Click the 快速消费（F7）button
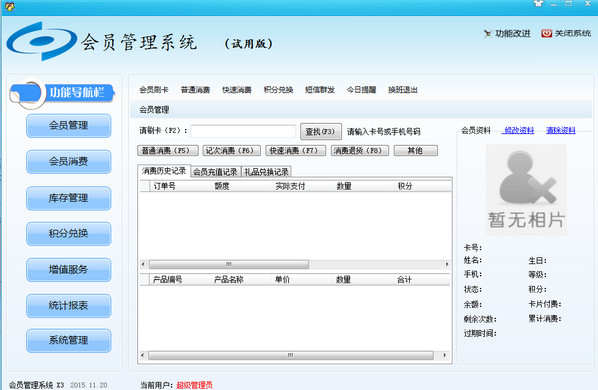The image size is (598, 390). pos(296,151)
